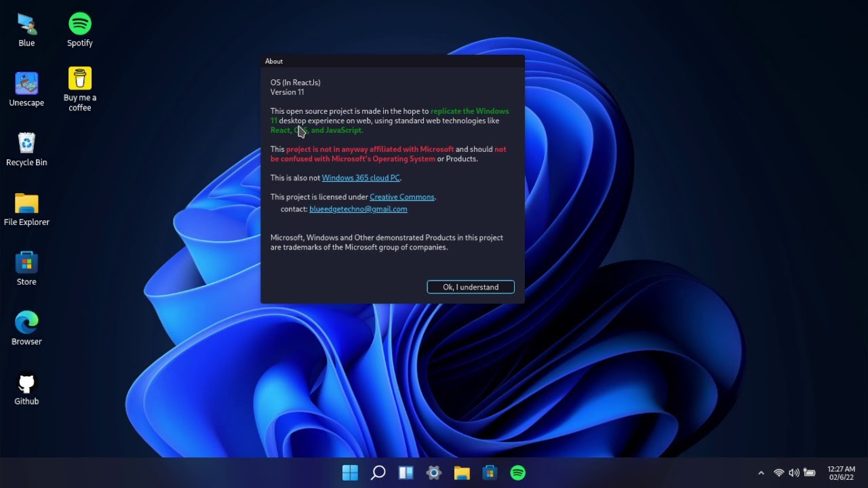
Task: Open the Windows 365 cloud PC link
Action: click(x=361, y=178)
